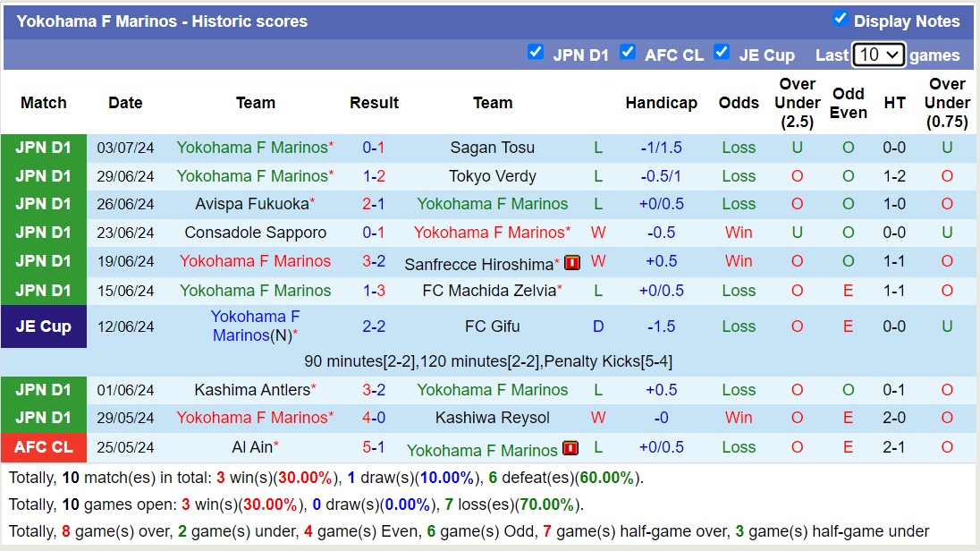Click the JE Cup league label
The width and height of the screenshot is (980, 551).
tap(43, 326)
